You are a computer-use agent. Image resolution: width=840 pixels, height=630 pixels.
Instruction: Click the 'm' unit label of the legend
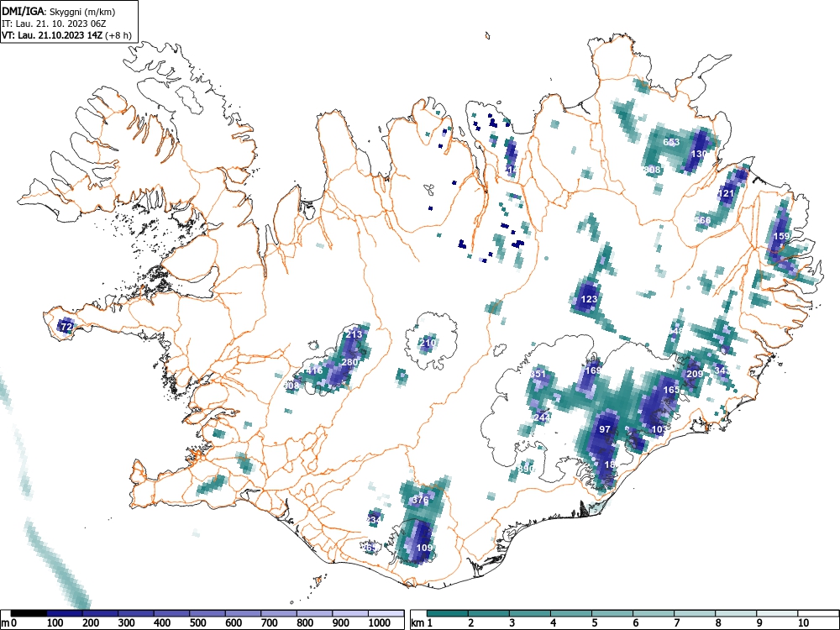(x=5, y=623)
